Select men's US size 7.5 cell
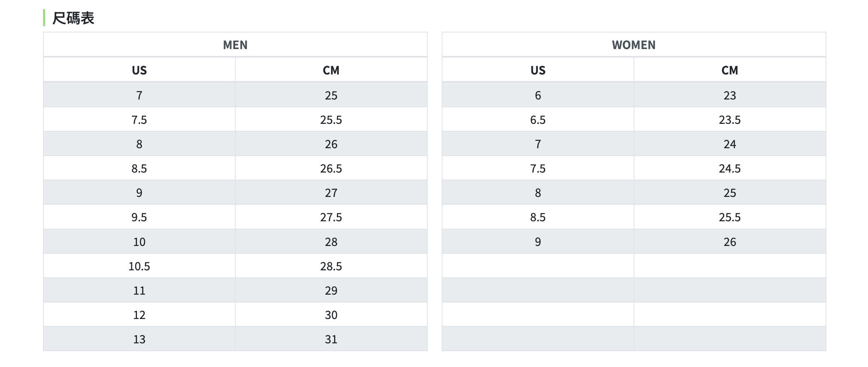The image size is (868, 367). (139, 120)
